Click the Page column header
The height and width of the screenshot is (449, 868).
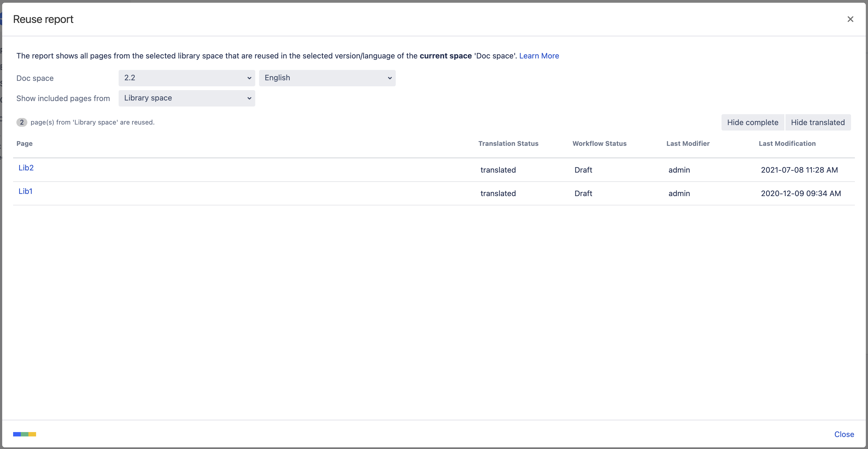coord(25,143)
